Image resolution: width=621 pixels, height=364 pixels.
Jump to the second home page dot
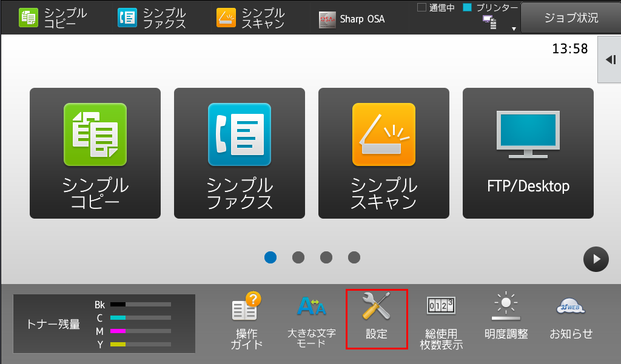tap(298, 257)
